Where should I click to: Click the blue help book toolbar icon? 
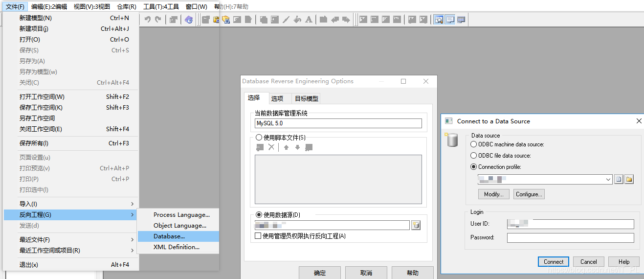click(189, 20)
